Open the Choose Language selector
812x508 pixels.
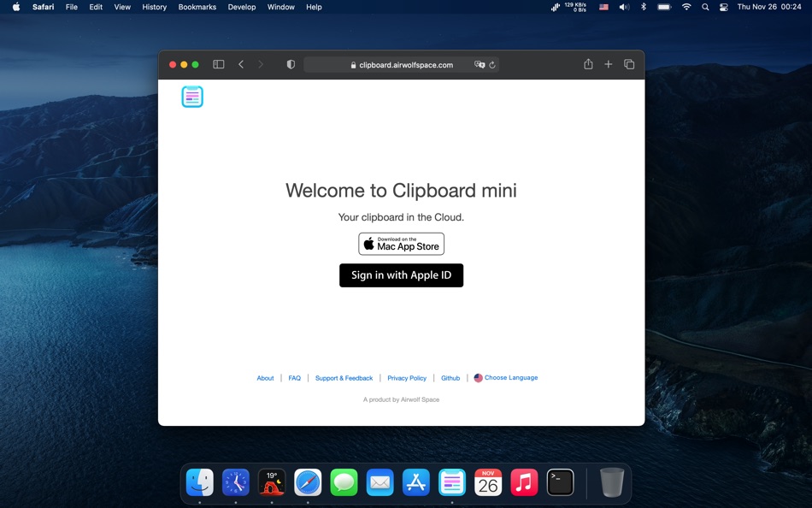tap(506, 378)
